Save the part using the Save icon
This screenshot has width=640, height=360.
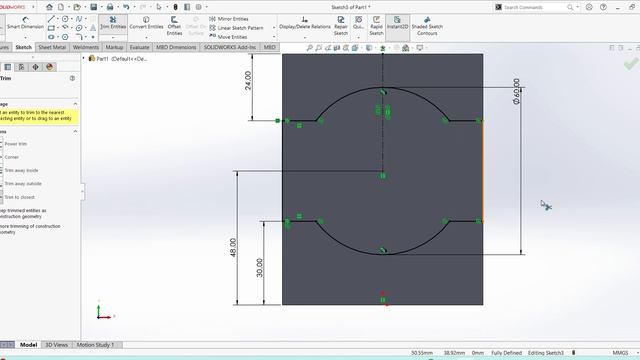[93, 7]
